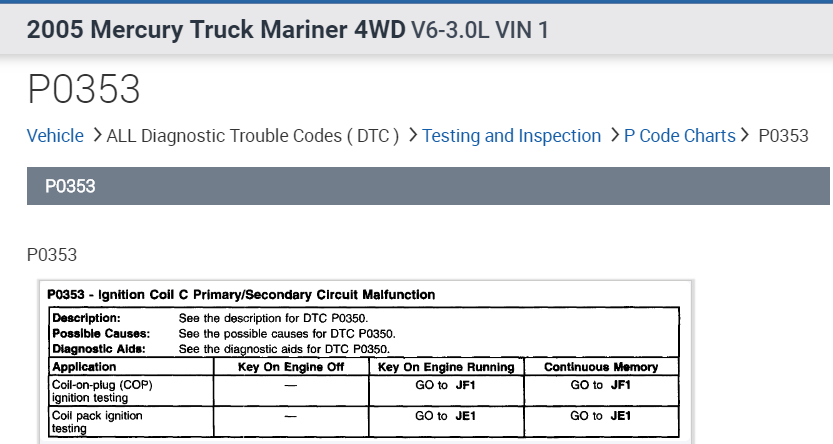The width and height of the screenshot is (833, 444).
Task: Click the Coil-on-plug (COP) ignition testing cell
Action: 102,391
